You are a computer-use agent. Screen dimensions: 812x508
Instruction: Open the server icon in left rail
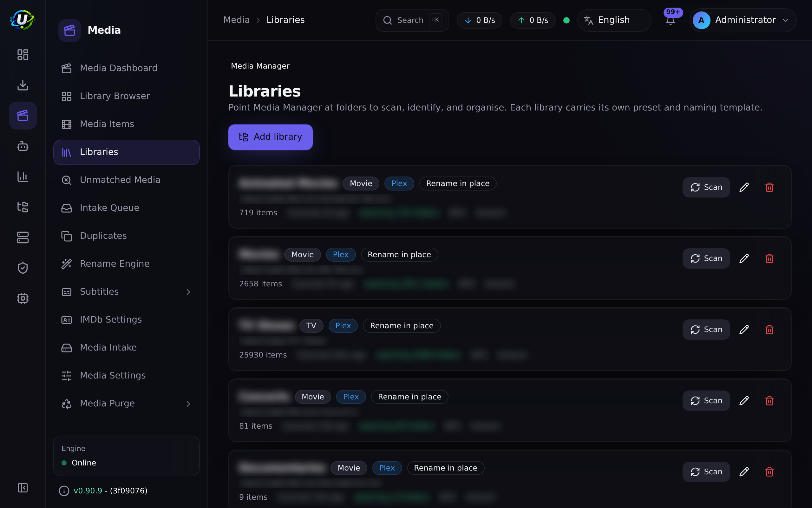[x=23, y=237]
